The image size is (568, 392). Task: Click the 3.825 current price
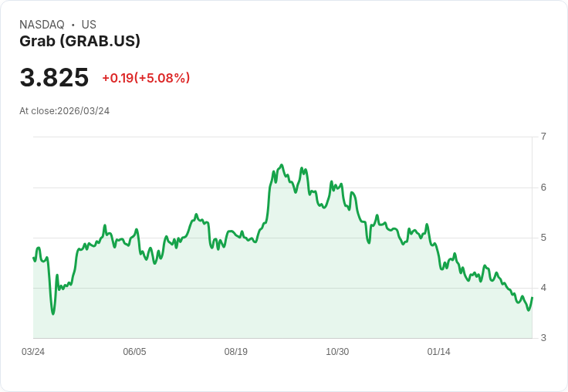point(54,78)
